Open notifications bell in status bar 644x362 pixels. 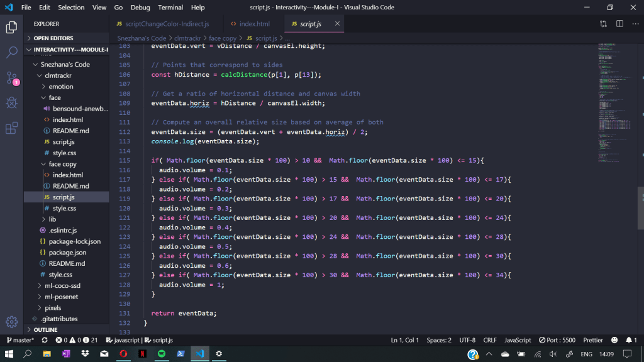631,340
